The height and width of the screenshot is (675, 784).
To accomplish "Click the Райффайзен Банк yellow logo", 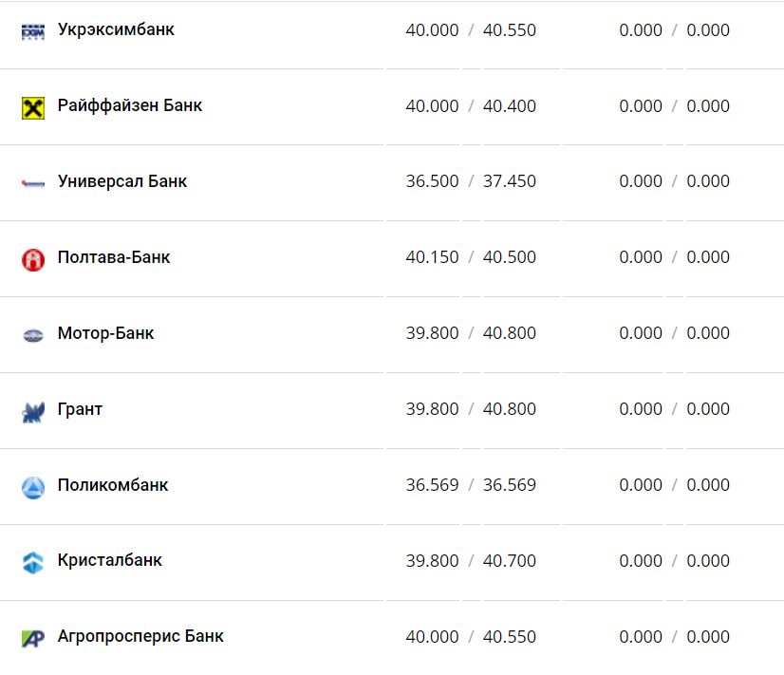I will [33, 107].
